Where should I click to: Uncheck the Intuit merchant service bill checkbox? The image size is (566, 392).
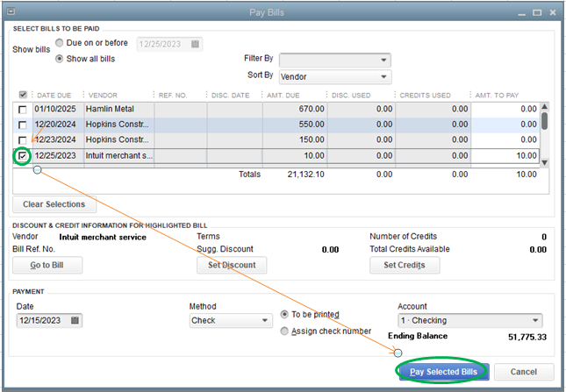click(x=23, y=156)
